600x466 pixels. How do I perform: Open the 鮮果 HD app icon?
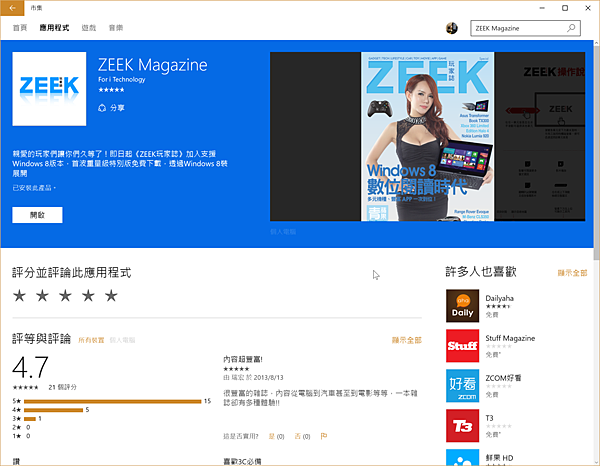[462, 458]
